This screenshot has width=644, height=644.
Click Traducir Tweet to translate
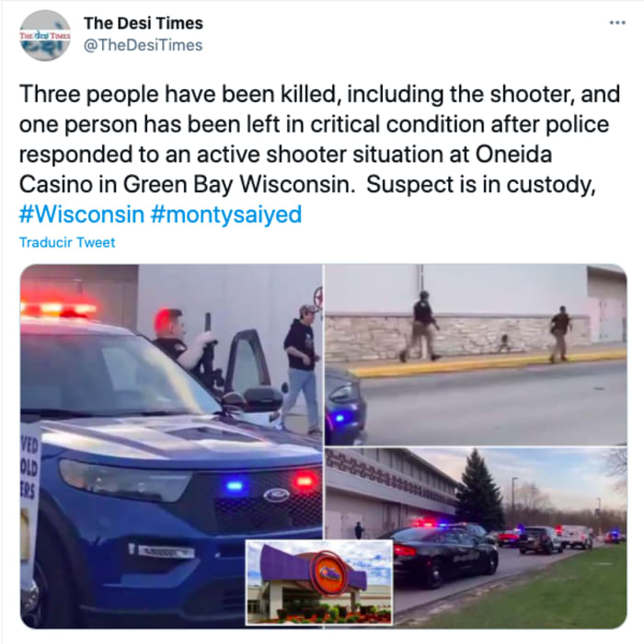click(67, 242)
